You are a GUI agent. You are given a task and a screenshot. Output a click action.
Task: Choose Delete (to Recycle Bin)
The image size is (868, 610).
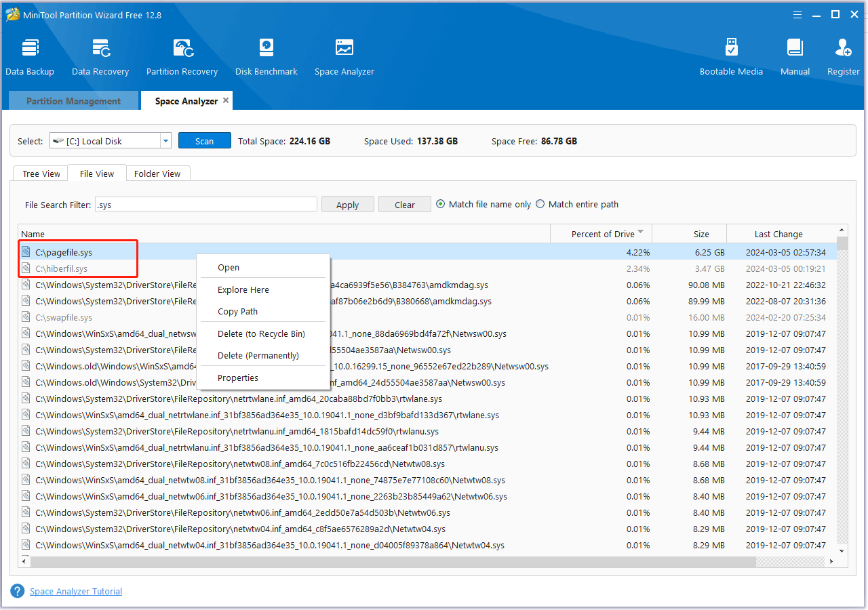(263, 333)
